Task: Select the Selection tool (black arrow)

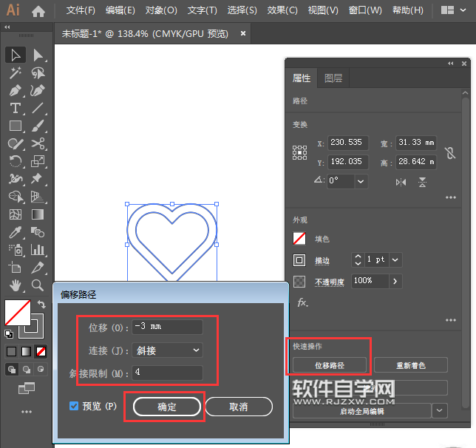Action: click(16, 55)
